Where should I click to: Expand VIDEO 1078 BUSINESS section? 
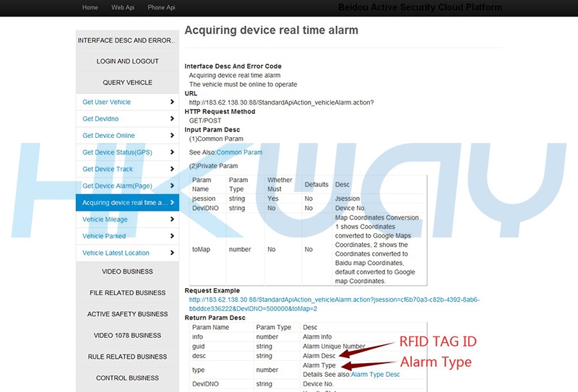tap(128, 336)
